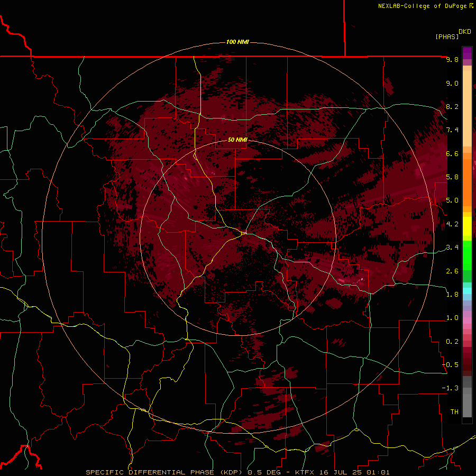Click the -0.5 value on the color scale
The height and width of the screenshot is (476, 476).
450,365
